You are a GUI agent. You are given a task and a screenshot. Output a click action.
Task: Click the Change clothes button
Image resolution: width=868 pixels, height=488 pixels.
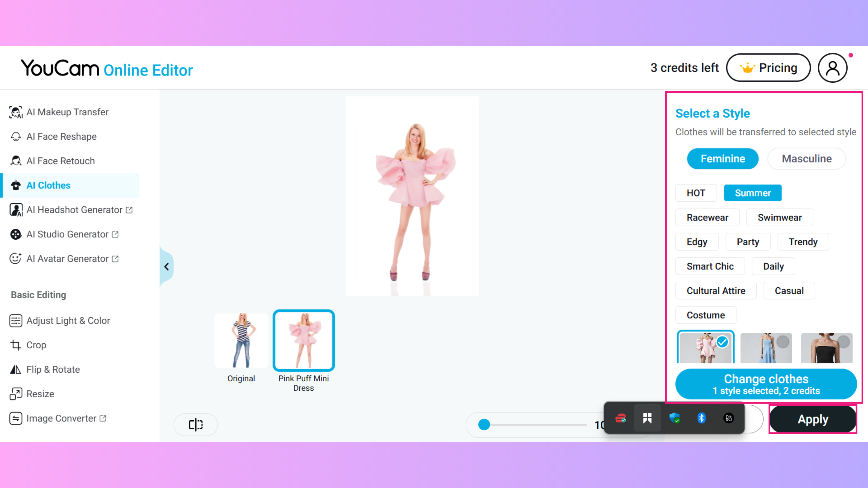pos(765,384)
